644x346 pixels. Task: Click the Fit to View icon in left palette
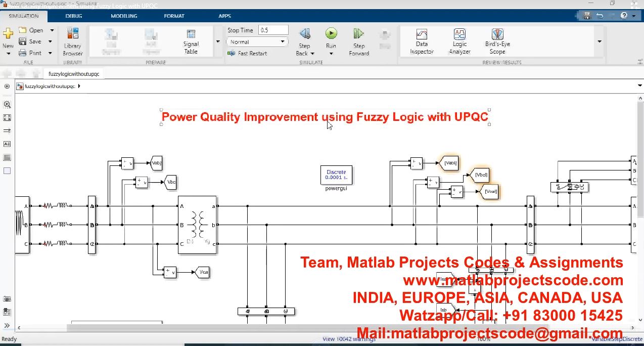(7, 117)
